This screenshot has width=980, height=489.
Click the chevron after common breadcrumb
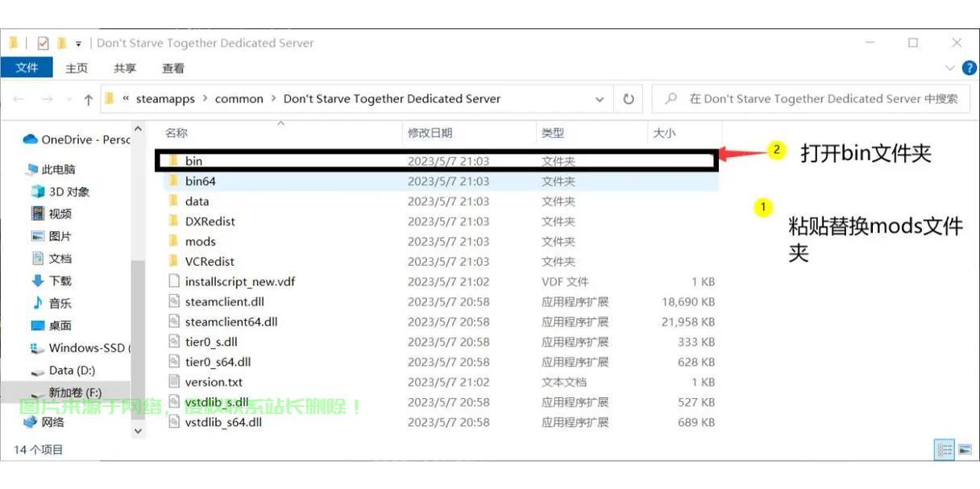[273, 99]
